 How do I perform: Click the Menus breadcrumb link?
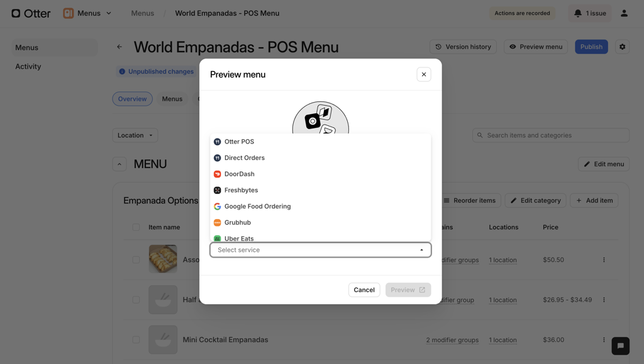(143, 13)
